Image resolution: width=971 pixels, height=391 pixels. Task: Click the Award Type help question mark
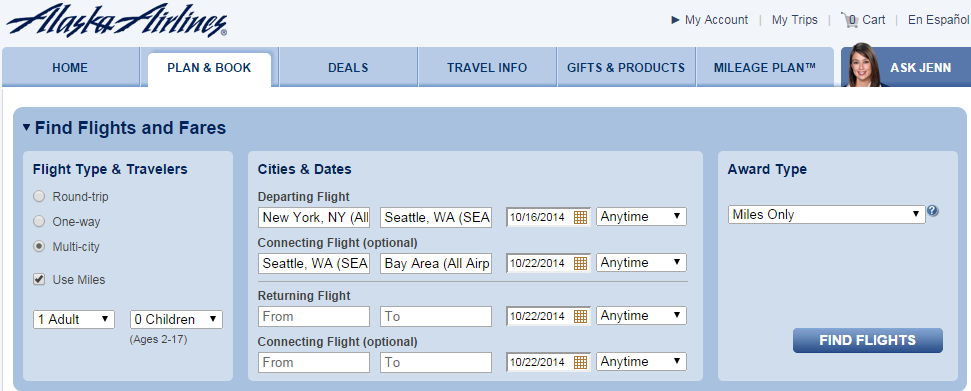933,211
